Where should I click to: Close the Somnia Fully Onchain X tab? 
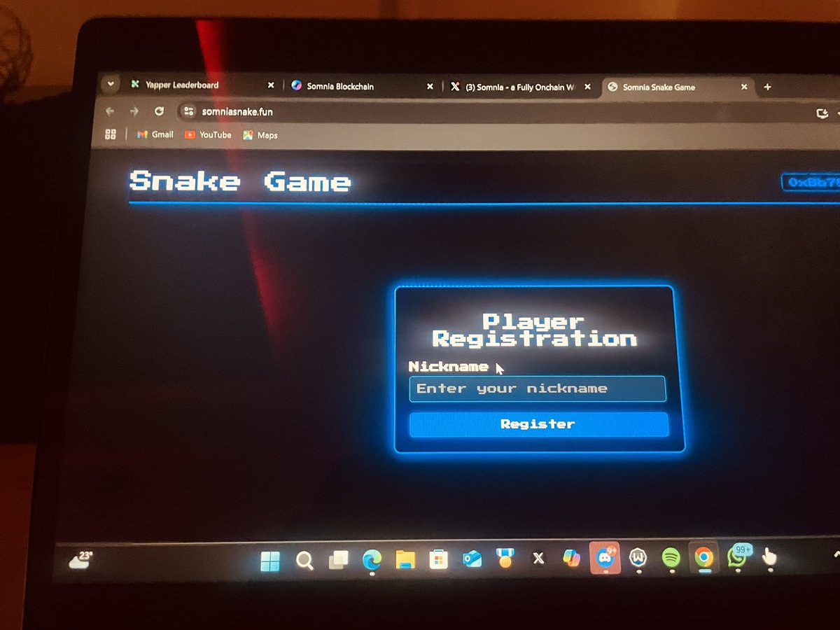pos(588,87)
